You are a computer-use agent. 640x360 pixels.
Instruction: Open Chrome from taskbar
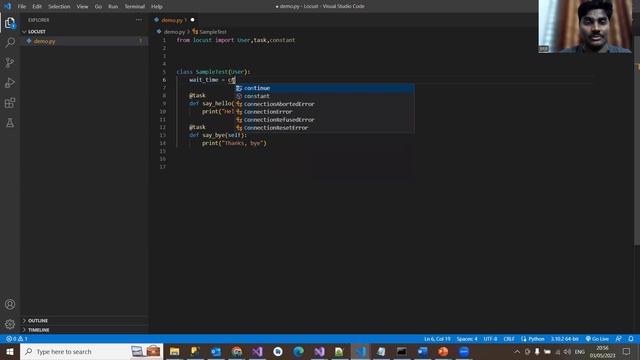coord(237,351)
